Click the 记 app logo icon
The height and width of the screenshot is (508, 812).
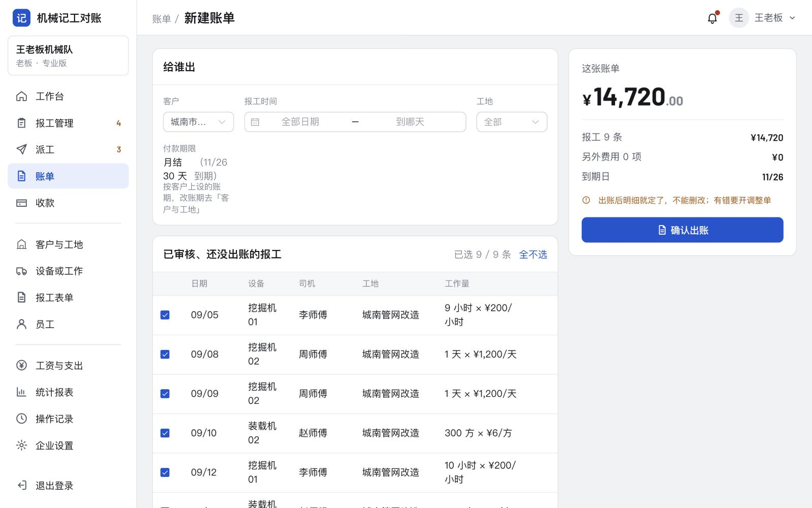pos(21,18)
